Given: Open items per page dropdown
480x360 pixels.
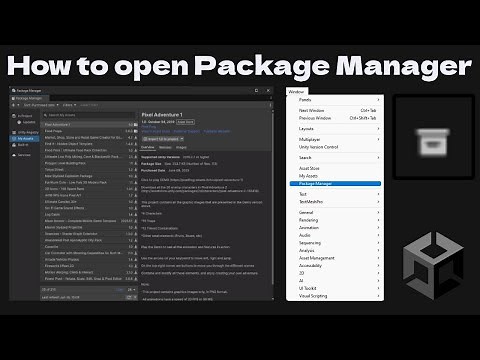Looking at the screenshot, I should point(132,290).
